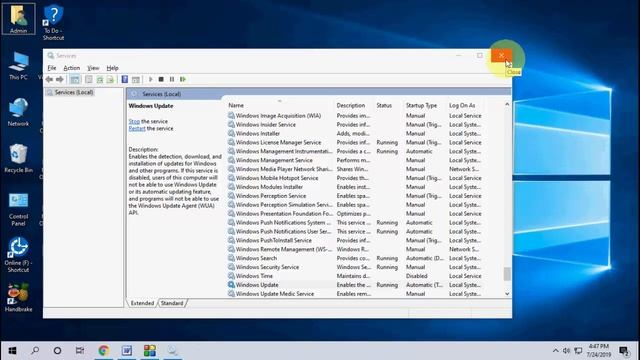Click the Refresh toolbar icon
This screenshot has height=360, width=640.
tap(100, 79)
